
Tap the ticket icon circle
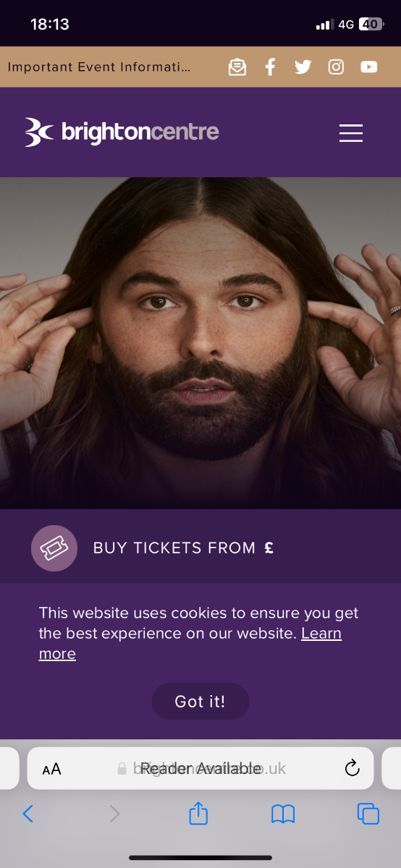click(x=54, y=548)
